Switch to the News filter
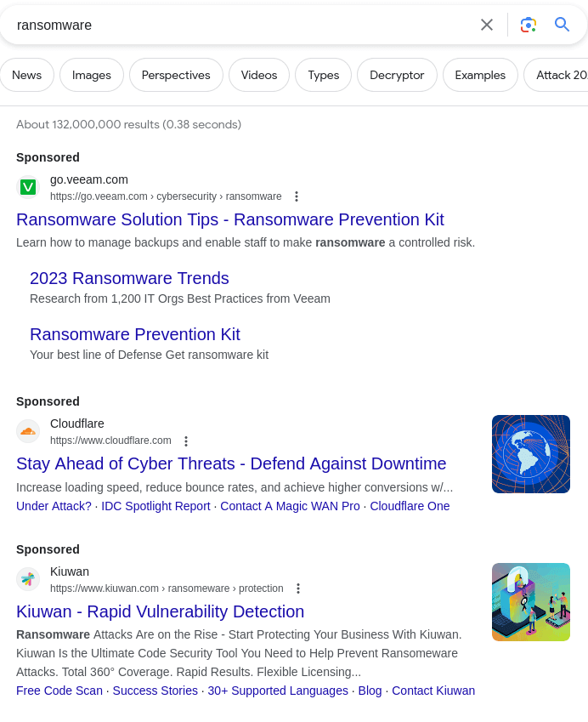Viewport: 588px width, 722px height. 27,75
